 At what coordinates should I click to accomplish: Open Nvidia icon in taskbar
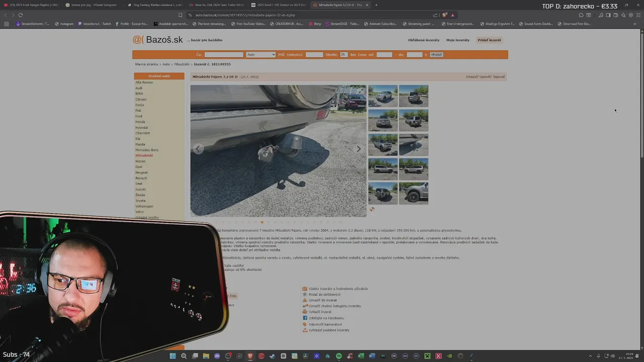(x=449, y=356)
